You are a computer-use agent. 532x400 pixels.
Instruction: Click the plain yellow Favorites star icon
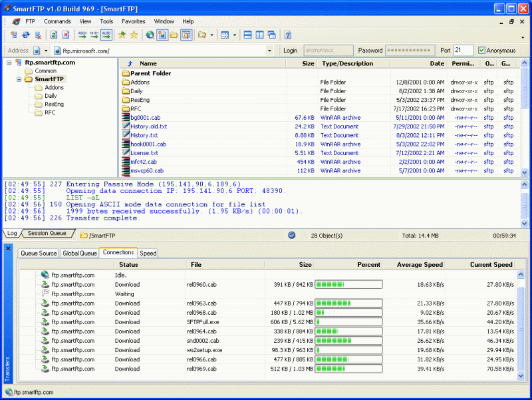pyautogui.click(x=134, y=35)
